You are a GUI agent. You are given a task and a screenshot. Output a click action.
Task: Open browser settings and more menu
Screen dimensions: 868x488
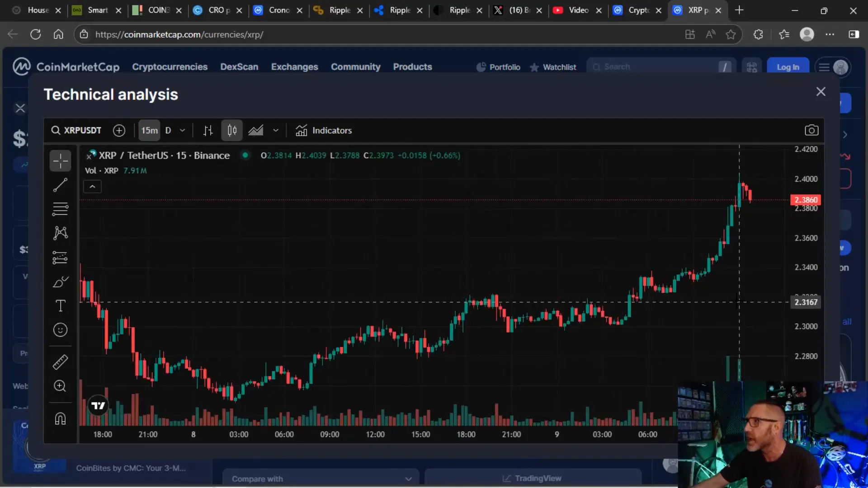pyautogui.click(x=830, y=34)
